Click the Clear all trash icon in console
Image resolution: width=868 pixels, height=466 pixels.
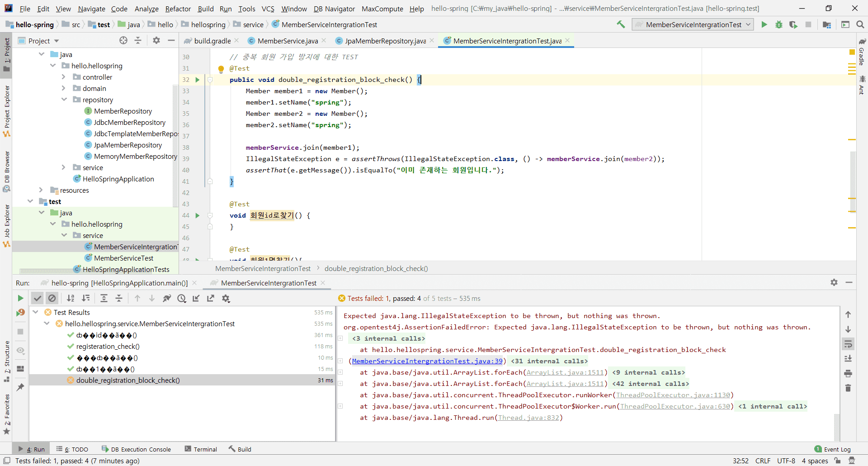click(848, 388)
